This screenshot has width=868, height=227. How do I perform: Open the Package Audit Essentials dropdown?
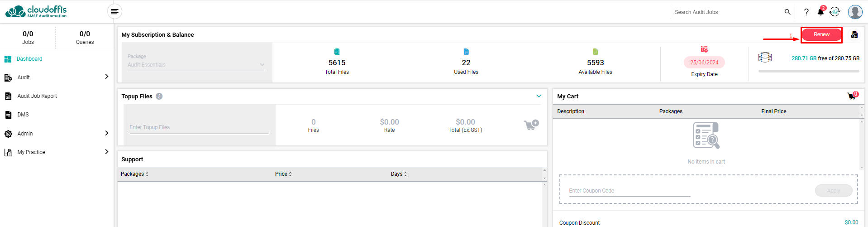point(196,64)
